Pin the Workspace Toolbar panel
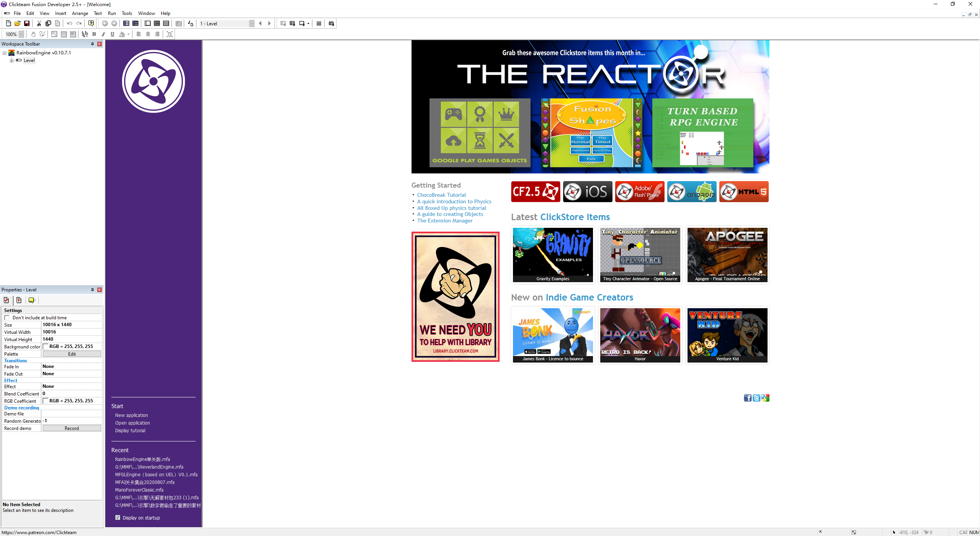This screenshot has height=536, width=980. (92, 44)
